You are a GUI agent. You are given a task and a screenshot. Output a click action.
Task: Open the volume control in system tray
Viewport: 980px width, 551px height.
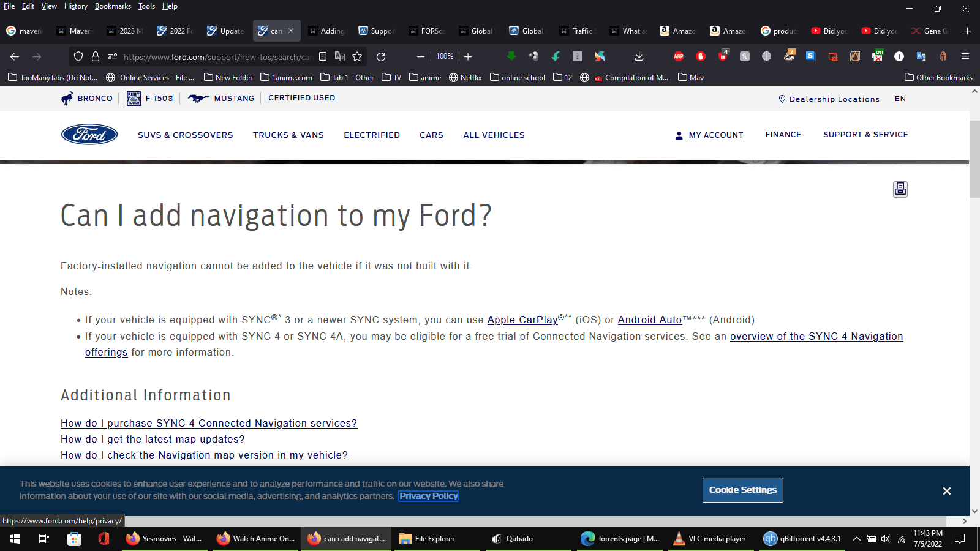pyautogui.click(x=886, y=539)
